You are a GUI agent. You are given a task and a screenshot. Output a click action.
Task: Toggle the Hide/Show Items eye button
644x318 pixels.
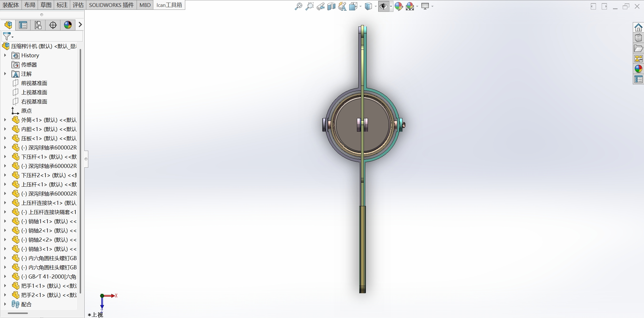coord(383,6)
